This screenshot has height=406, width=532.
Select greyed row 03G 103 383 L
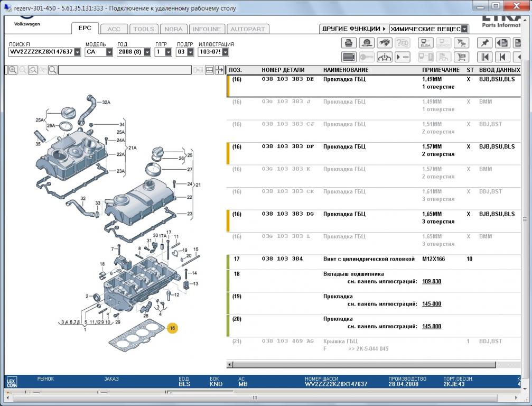[x=374, y=243]
